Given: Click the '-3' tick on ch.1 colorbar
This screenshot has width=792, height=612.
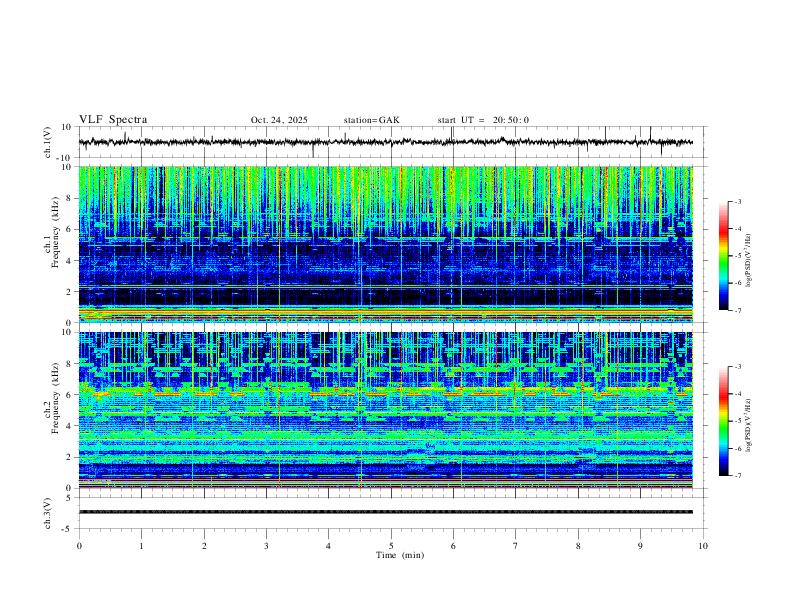Looking at the screenshot, I should tap(738, 201).
